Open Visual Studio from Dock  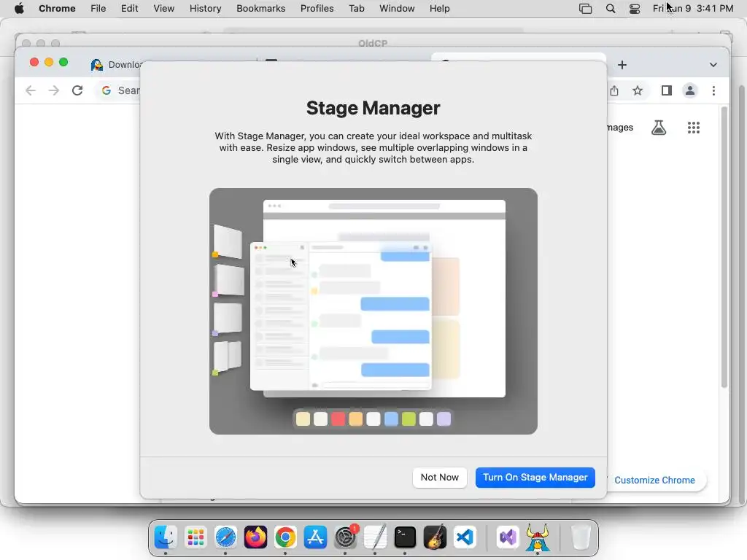[508, 537]
